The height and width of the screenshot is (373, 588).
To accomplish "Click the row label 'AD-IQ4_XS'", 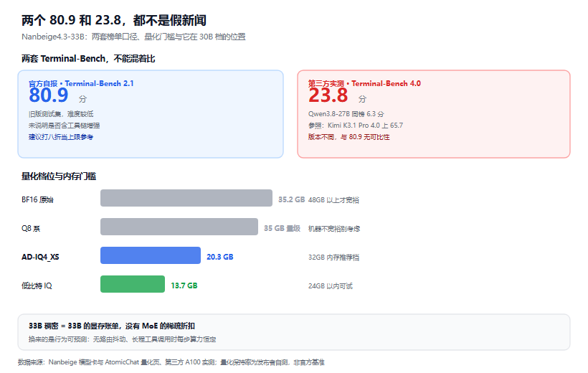I will click(40, 257).
